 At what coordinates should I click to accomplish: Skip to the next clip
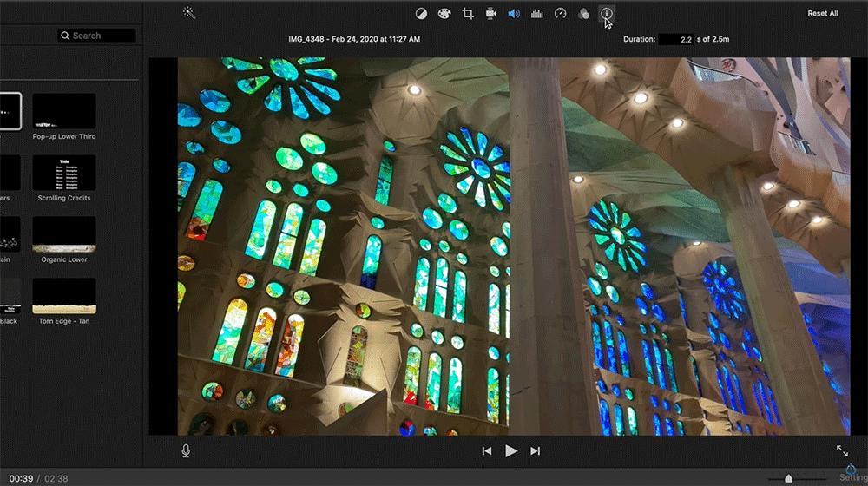(536, 450)
